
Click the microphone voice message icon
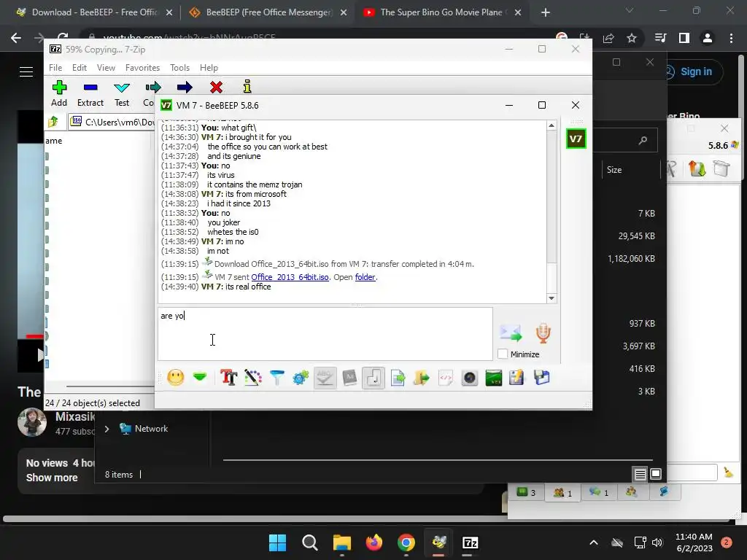coord(543,332)
